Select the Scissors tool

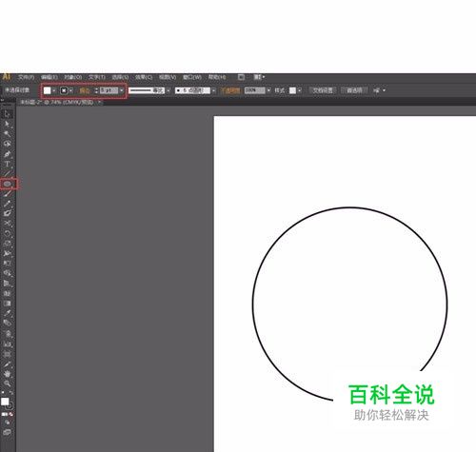point(7,224)
